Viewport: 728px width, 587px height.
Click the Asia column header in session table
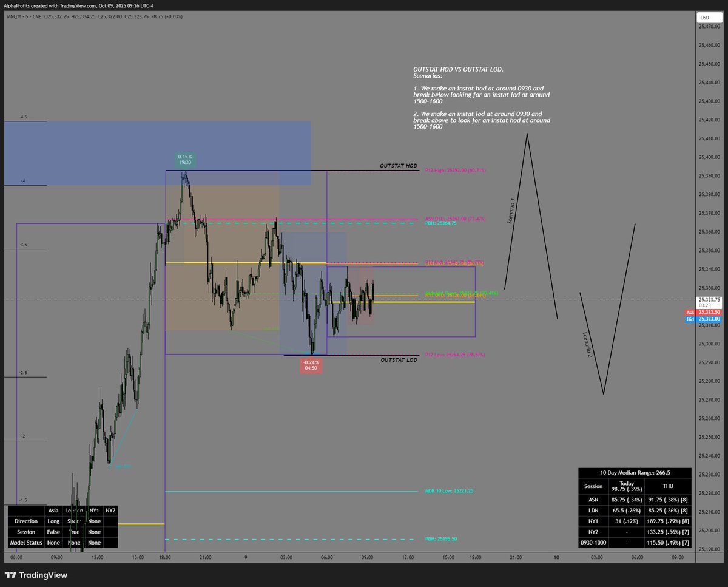click(53, 511)
